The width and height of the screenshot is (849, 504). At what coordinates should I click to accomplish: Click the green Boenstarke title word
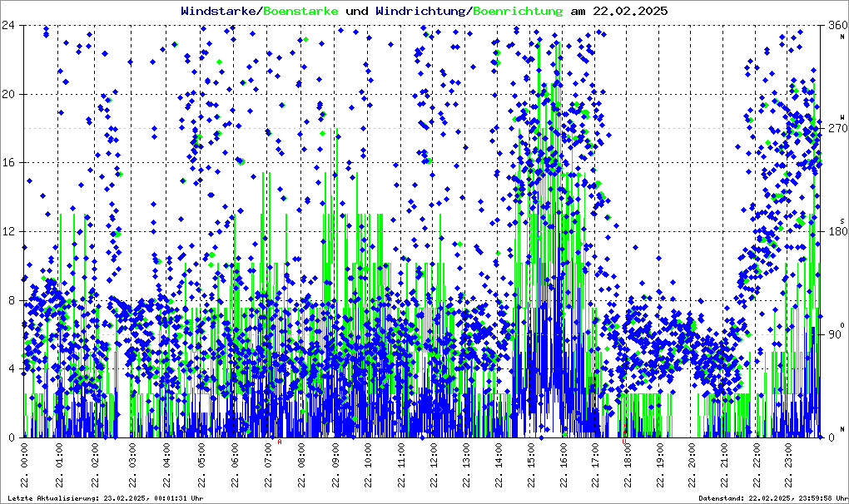[x=300, y=11]
